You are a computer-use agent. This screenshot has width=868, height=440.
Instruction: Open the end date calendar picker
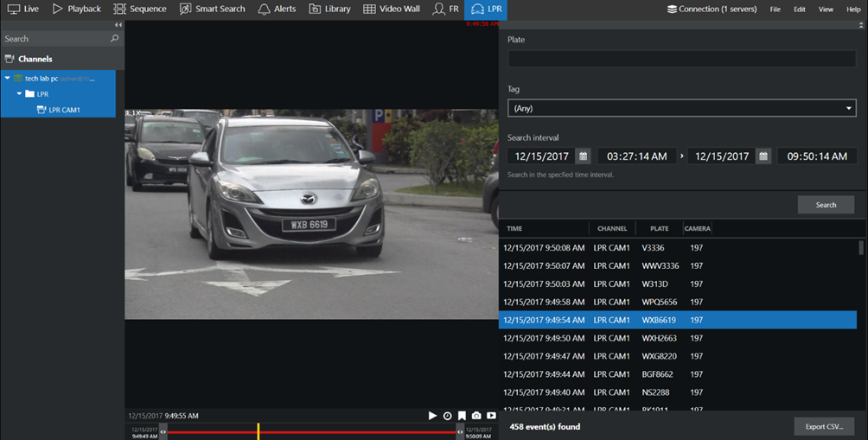point(763,156)
